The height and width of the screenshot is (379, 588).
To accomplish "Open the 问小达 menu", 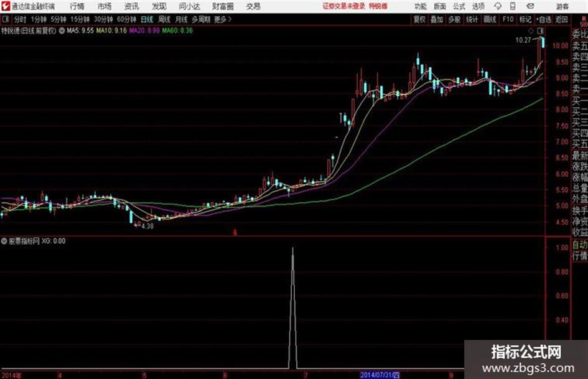I will tap(189, 6).
